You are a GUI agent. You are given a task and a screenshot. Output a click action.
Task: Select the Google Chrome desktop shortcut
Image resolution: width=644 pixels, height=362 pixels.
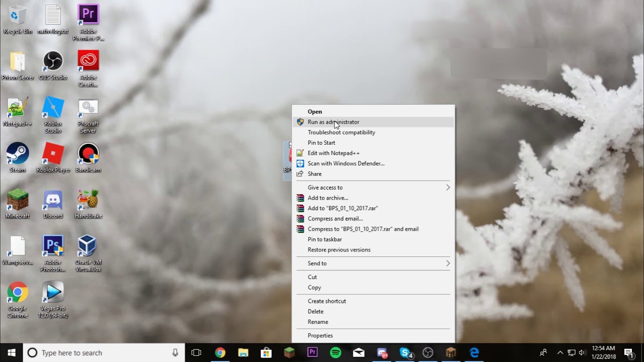(18, 300)
